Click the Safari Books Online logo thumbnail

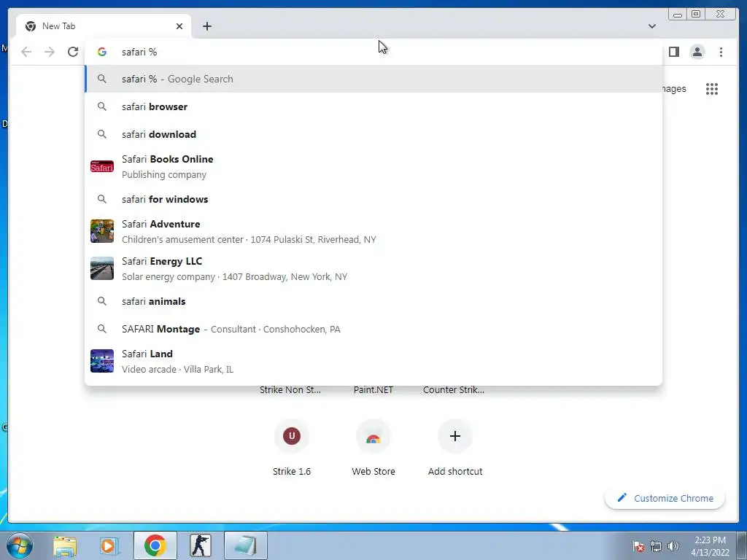102,167
